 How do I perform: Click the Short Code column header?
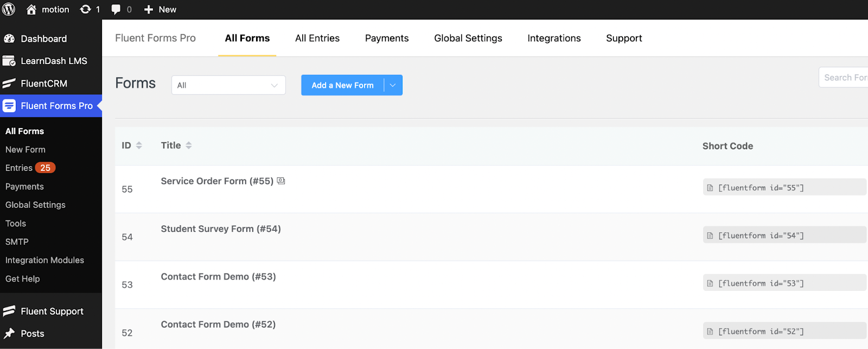[727, 146]
